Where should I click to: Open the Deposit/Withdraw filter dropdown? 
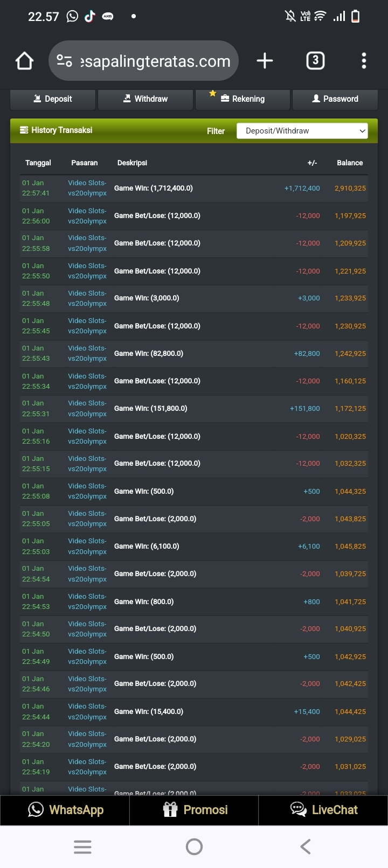point(302,131)
